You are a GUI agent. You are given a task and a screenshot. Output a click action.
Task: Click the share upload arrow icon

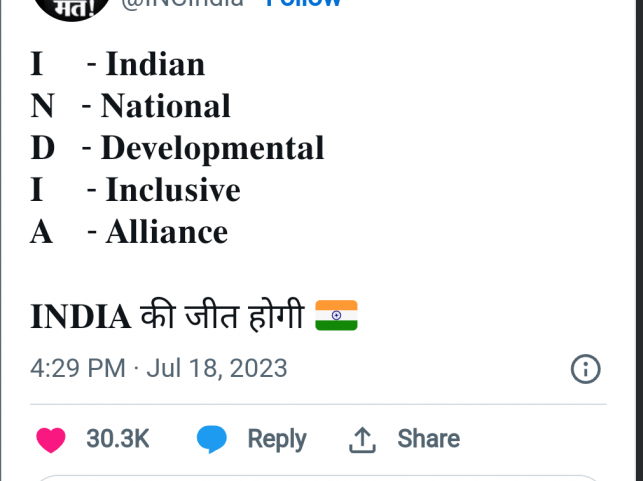(361, 439)
